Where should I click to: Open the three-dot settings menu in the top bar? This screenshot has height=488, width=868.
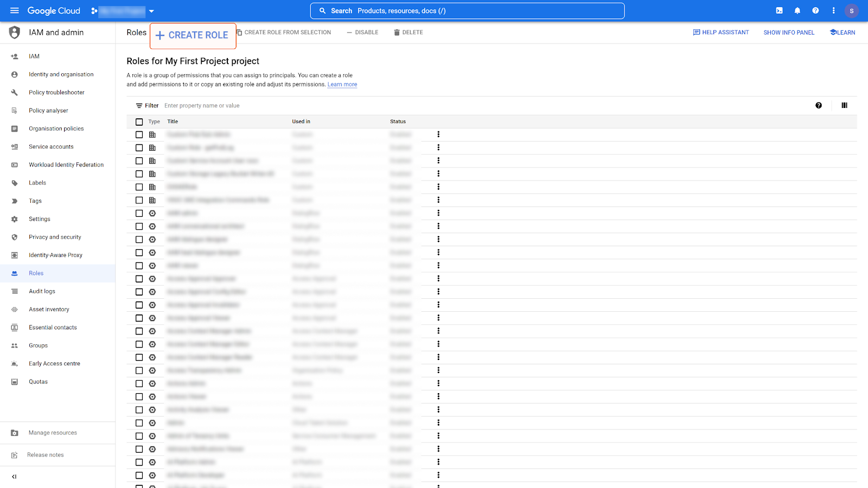[834, 11]
